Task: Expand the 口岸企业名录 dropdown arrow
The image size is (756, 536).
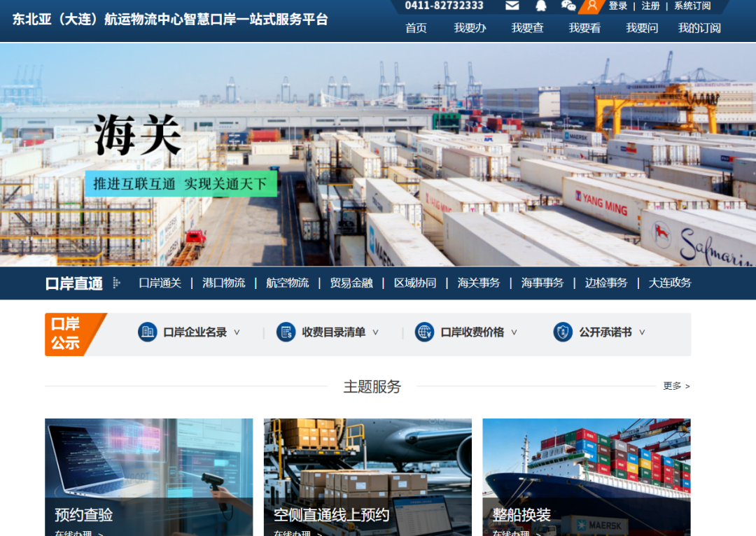Action: [237, 332]
